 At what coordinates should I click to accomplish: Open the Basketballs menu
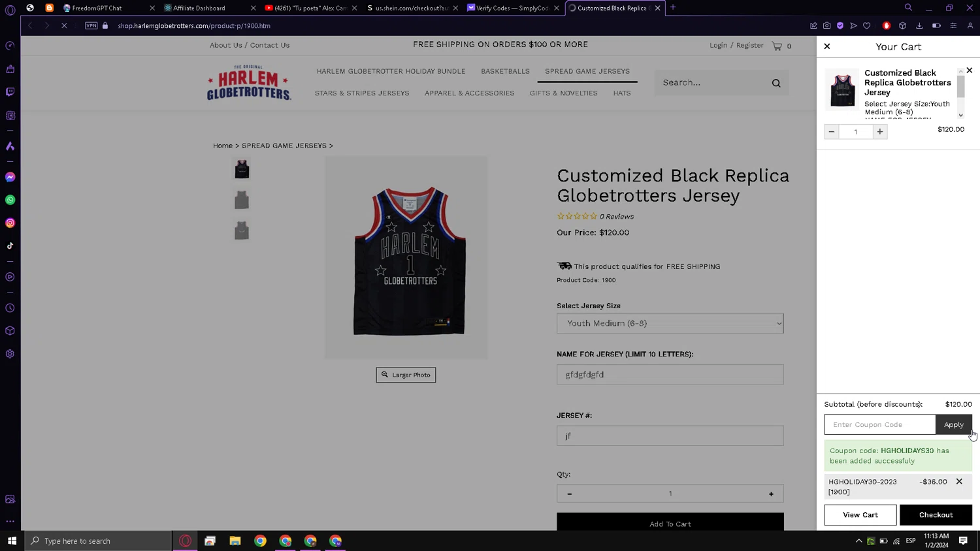(505, 71)
